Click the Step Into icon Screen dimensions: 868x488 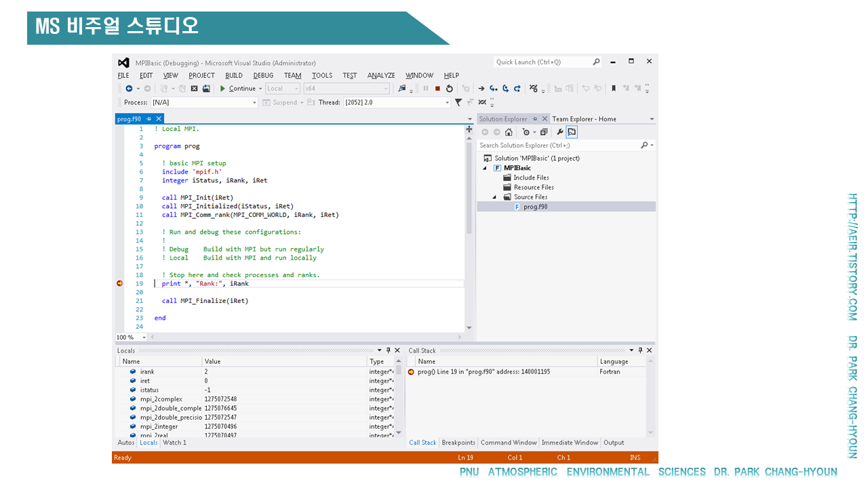(493, 88)
